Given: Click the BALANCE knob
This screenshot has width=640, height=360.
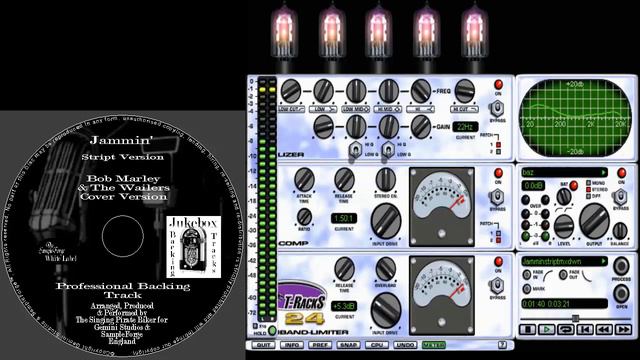Looking at the screenshot, I should 620,231.
